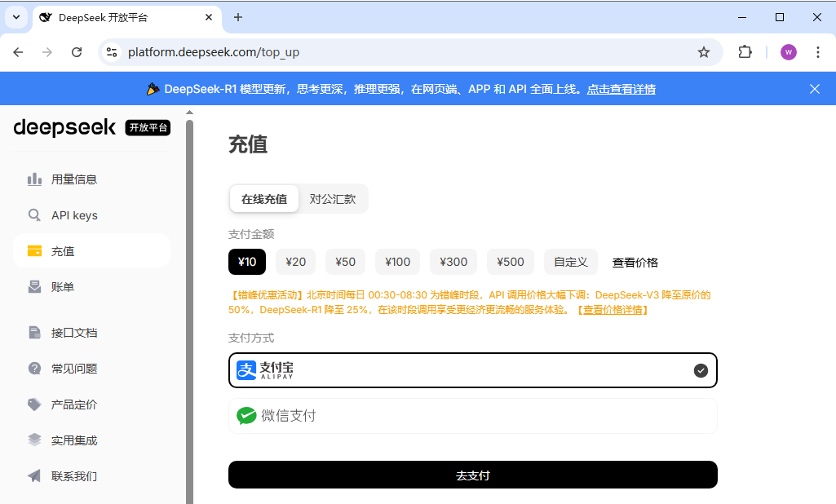Open API keys in sidebar

pyautogui.click(x=91, y=215)
